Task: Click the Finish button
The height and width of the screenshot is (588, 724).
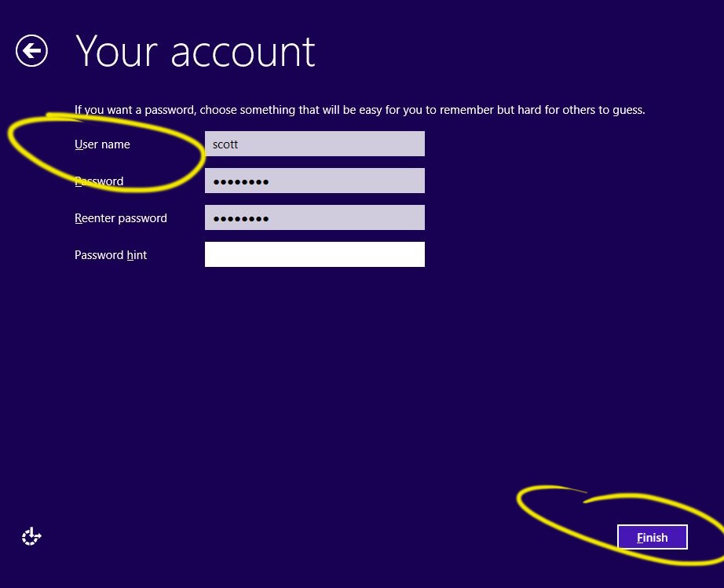Action: (652, 537)
